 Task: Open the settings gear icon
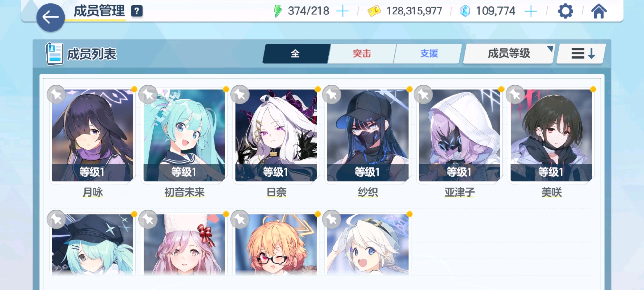[565, 11]
